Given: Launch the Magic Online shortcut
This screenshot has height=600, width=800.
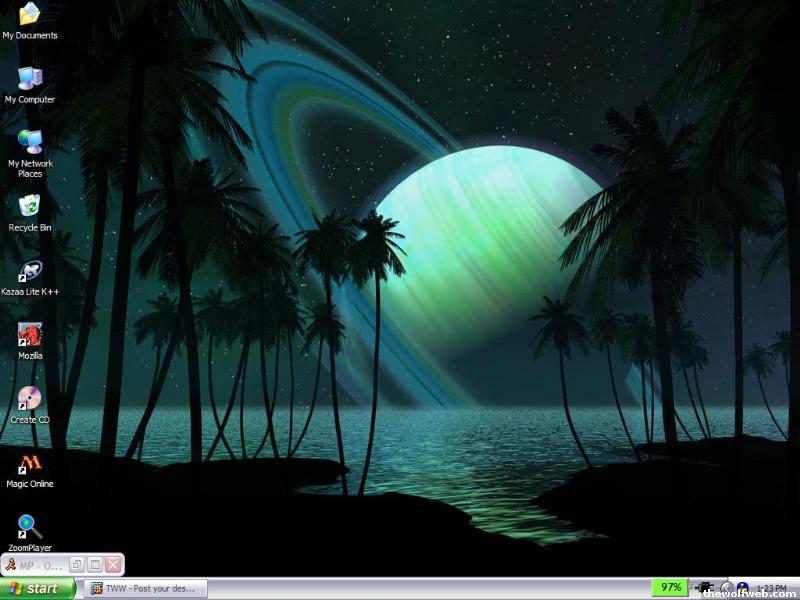Looking at the screenshot, I should click(30, 463).
